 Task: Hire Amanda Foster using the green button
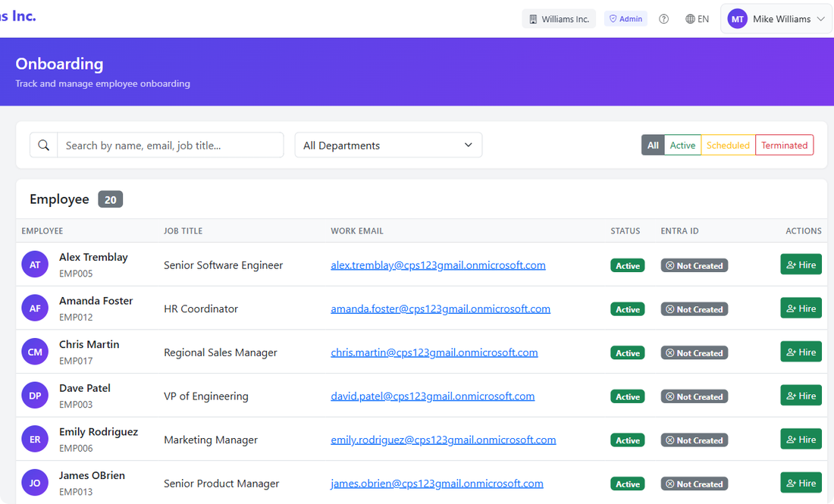[801, 308]
